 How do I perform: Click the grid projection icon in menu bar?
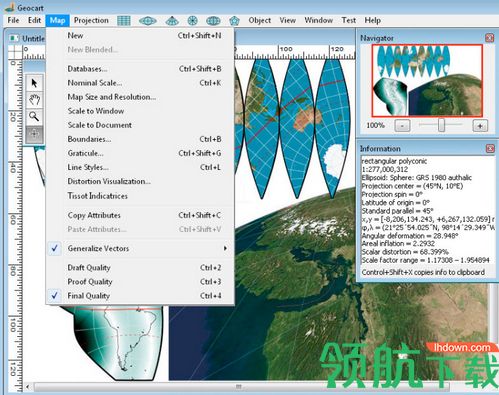pyautogui.click(x=124, y=21)
